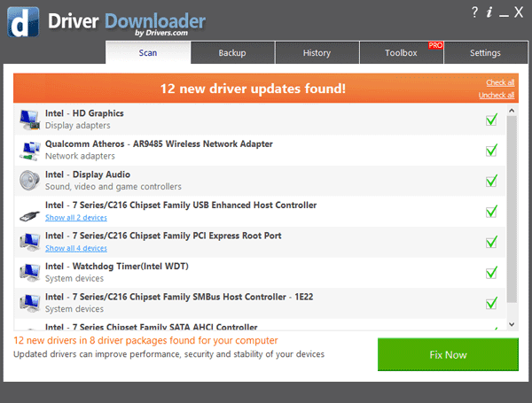Select the USB Enhanced Host Controller title

[181, 205]
